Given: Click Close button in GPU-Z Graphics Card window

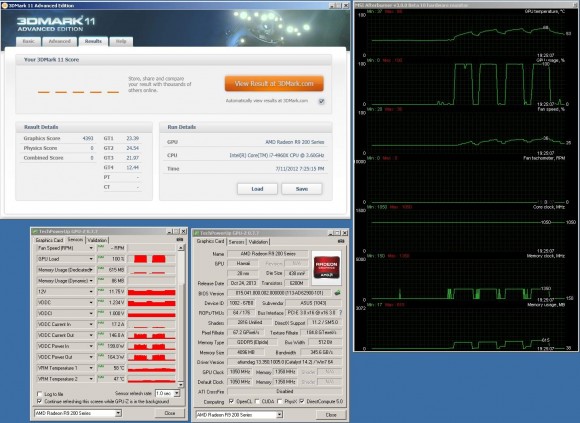Looking at the screenshot, I should click(x=331, y=415).
